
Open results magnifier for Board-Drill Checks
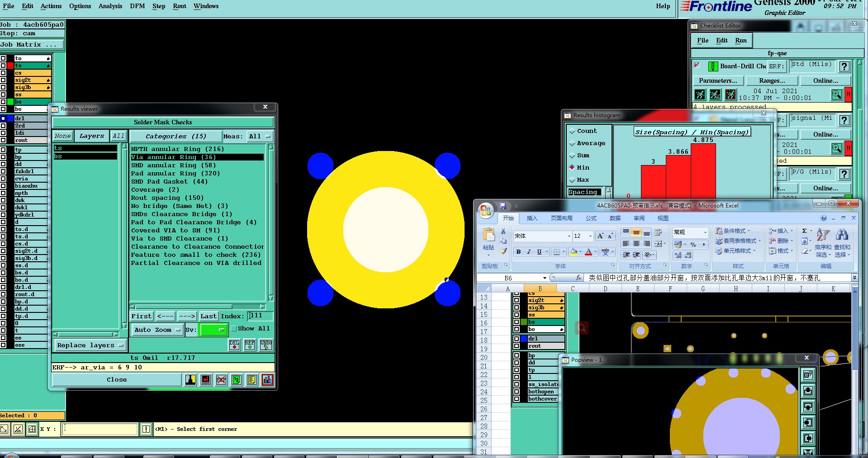pos(836,94)
